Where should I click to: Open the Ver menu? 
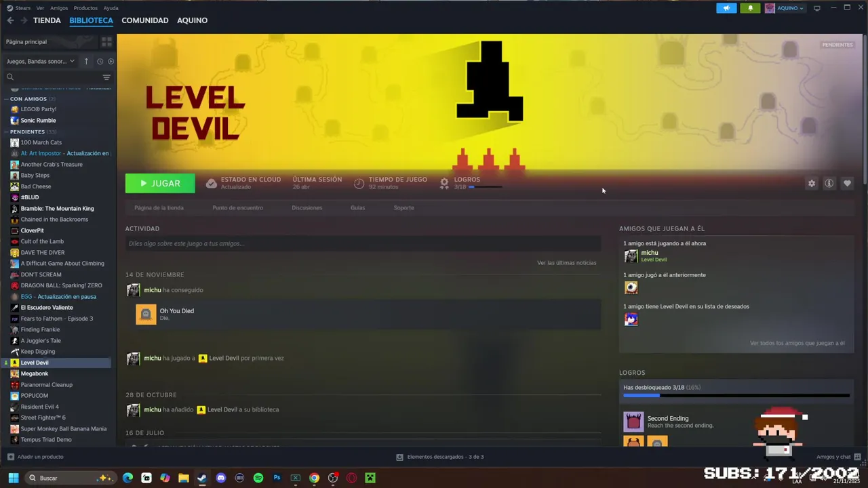[40, 8]
